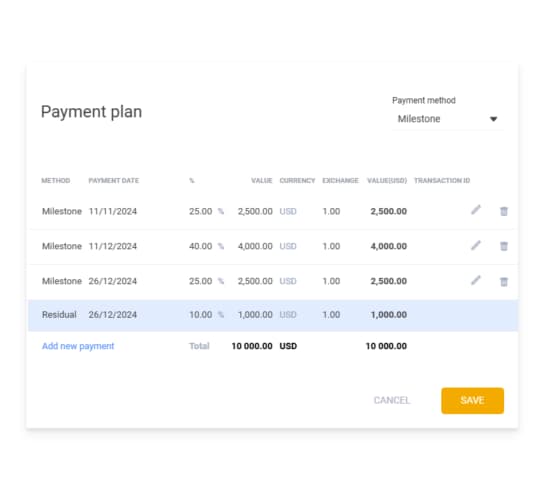Click the Transaction ID column header

click(x=442, y=180)
